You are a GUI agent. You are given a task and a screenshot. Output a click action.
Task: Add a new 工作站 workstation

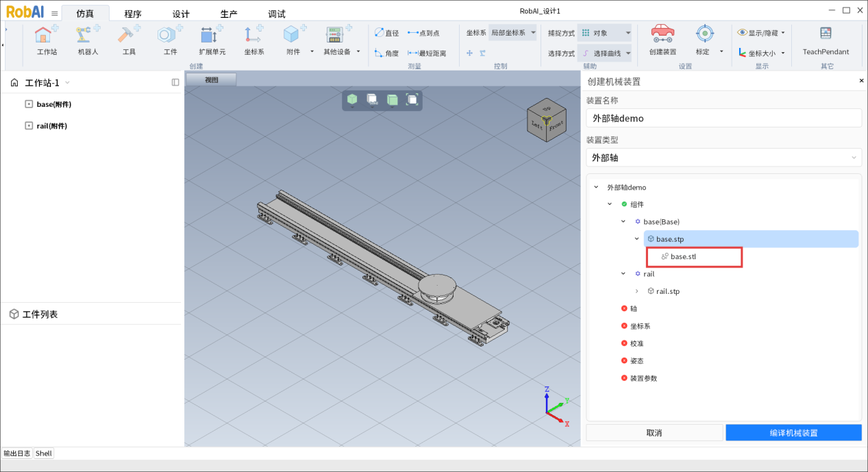tap(46, 40)
